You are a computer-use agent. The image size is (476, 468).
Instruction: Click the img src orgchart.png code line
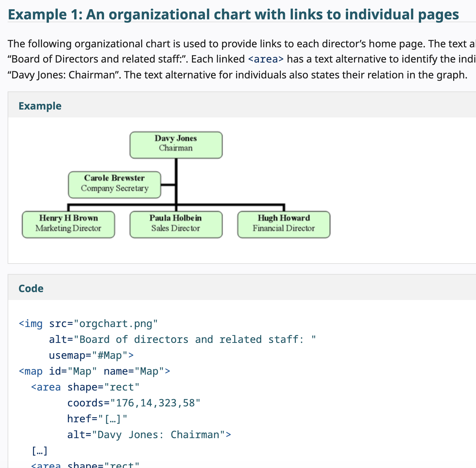click(88, 324)
